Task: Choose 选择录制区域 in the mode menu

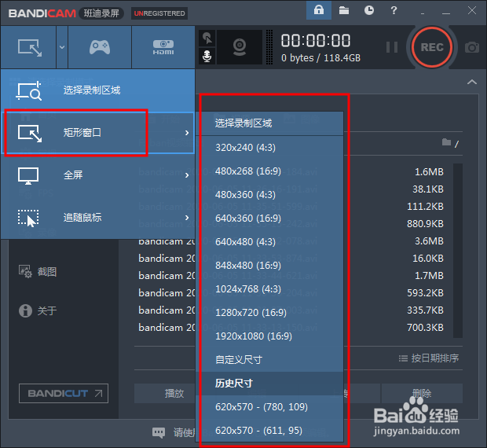Action: point(98,90)
